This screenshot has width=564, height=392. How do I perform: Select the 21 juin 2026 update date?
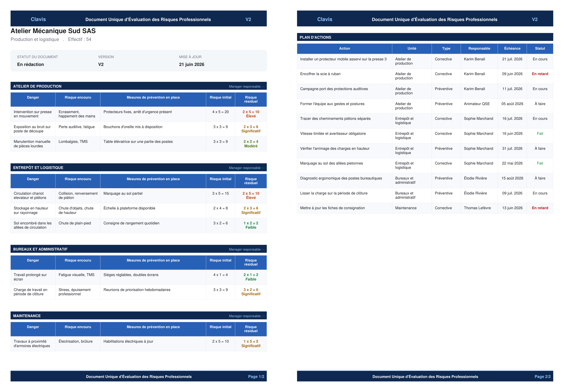point(192,64)
